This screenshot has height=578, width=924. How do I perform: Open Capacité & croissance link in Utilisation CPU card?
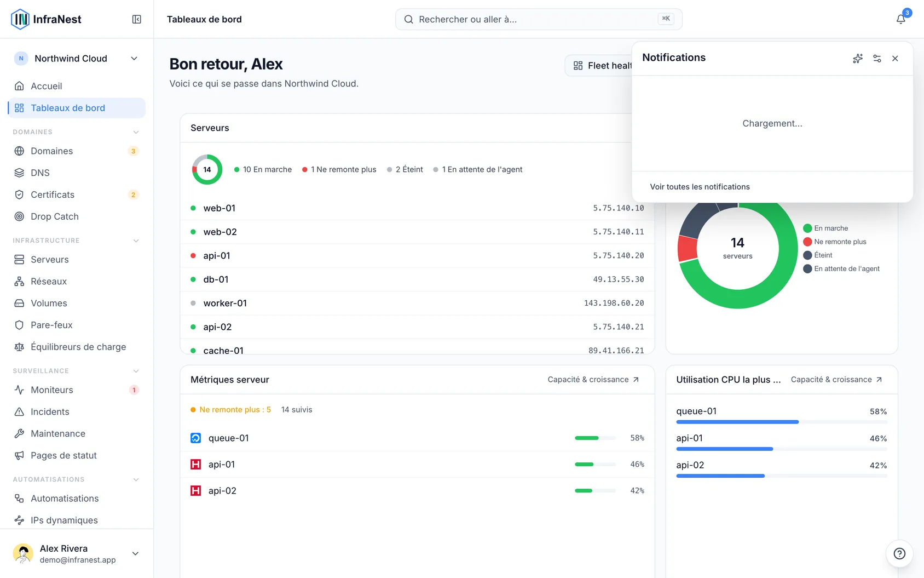836,380
